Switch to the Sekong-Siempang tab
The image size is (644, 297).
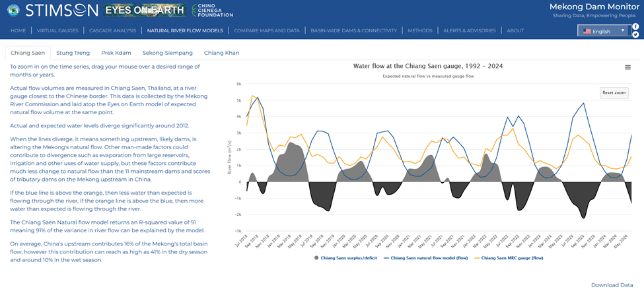(167, 53)
